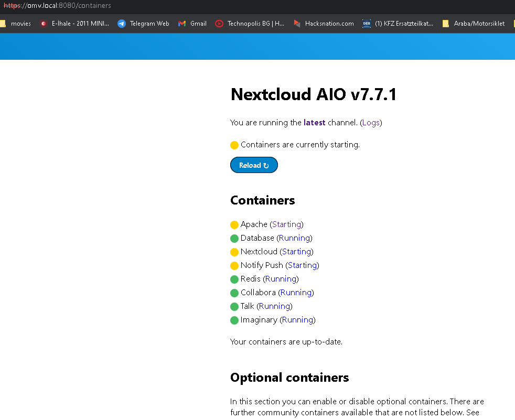Screen dimensions: 515x420
Task: Open Talk Running status link
Action: coord(275,306)
